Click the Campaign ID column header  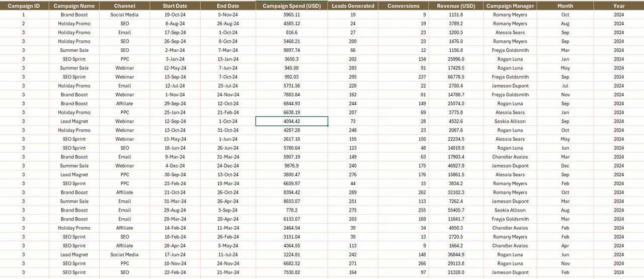[x=24, y=6]
